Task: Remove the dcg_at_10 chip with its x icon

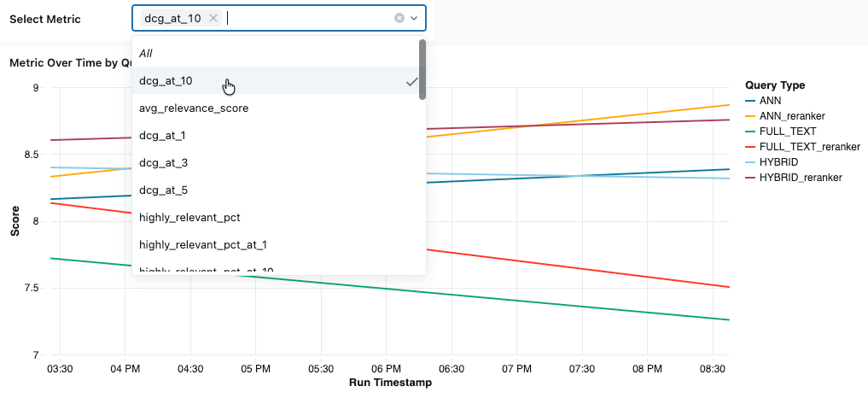Action: pyautogui.click(x=213, y=18)
